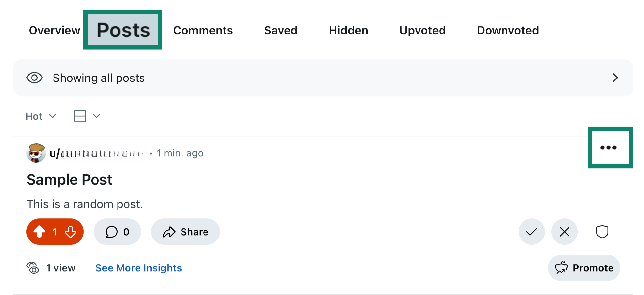
Task: Switch post visibility filter via the eye icon
Action: click(x=34, y=78)
